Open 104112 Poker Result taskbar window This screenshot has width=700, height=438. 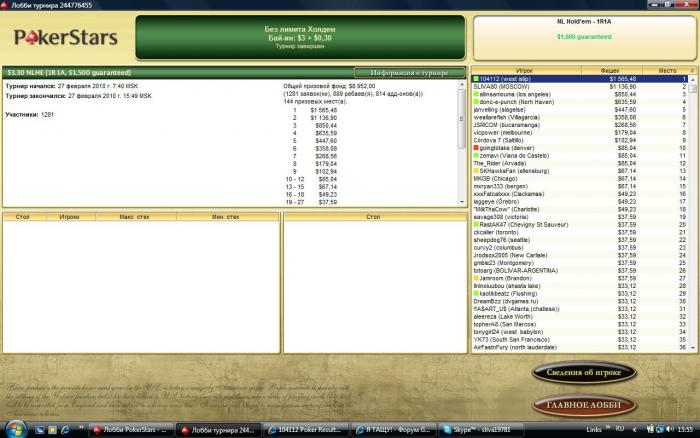[x=306, y=430]
